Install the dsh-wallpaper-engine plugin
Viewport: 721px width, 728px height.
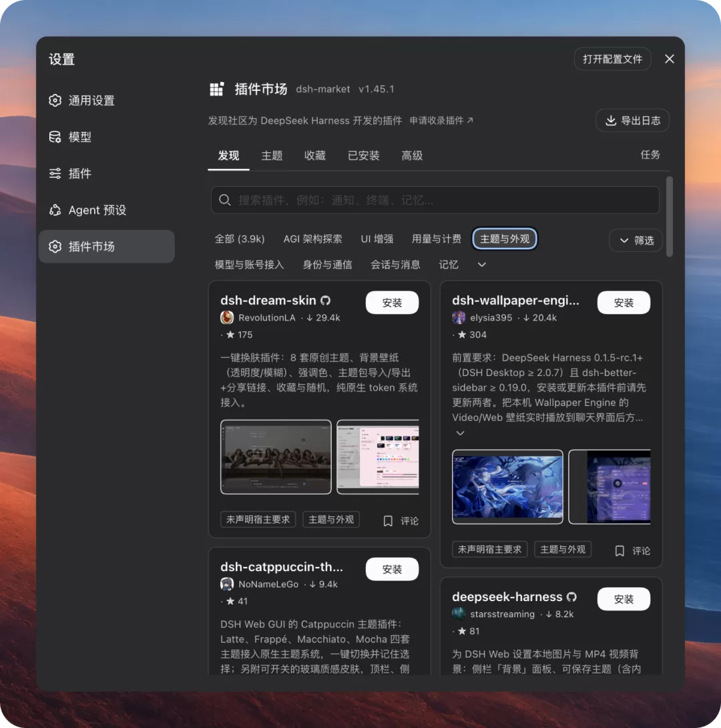click(x=624, y=303)
